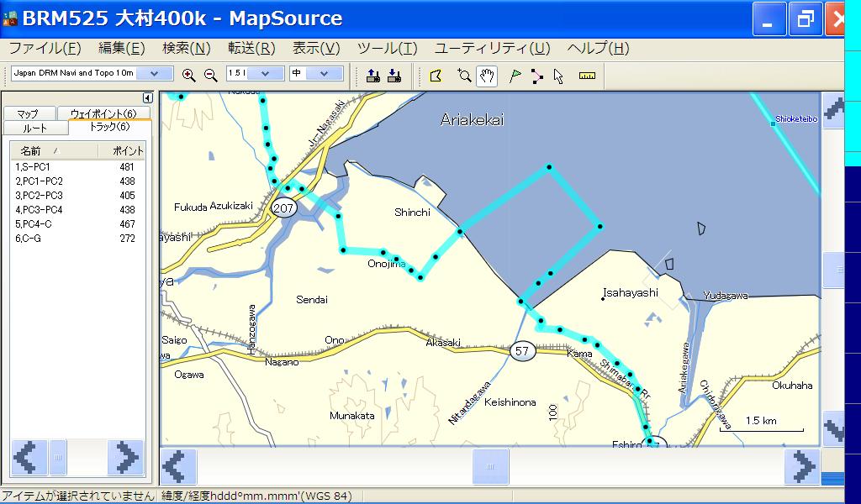The width and height of the screenshot is (861, 504).
Task: Select the route tool icon
Action: coord(537,76)
